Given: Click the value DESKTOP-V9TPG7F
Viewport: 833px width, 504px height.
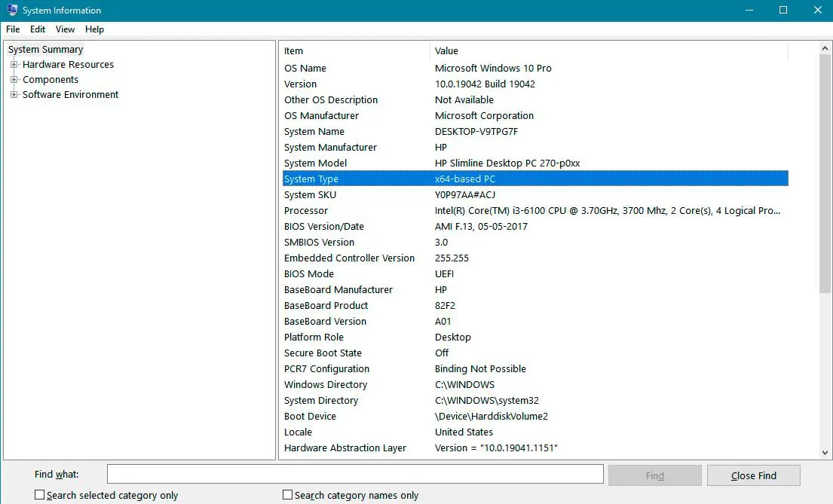Looking at the screenshot, I should 476,131.
